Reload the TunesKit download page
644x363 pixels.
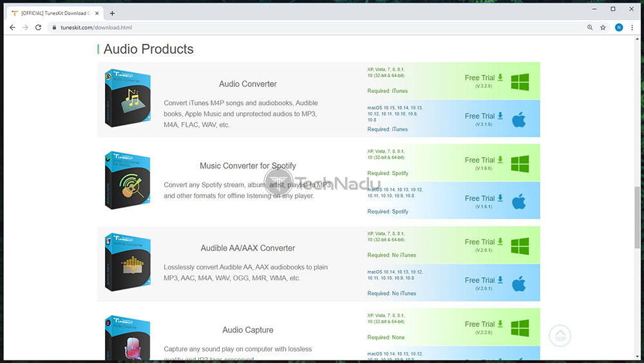(x=38, y=28)
